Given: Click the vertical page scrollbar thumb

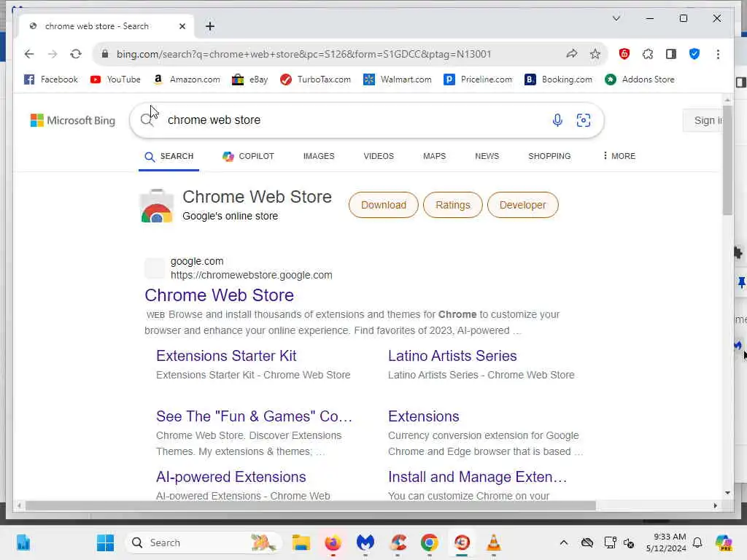Looking at the screenshot, I should (727, 160).
